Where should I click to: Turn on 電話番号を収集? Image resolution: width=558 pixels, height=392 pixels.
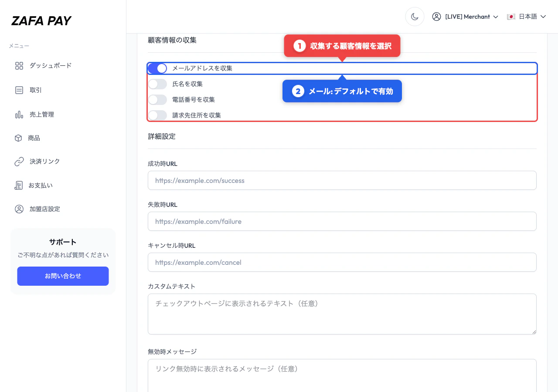point(157,100)
